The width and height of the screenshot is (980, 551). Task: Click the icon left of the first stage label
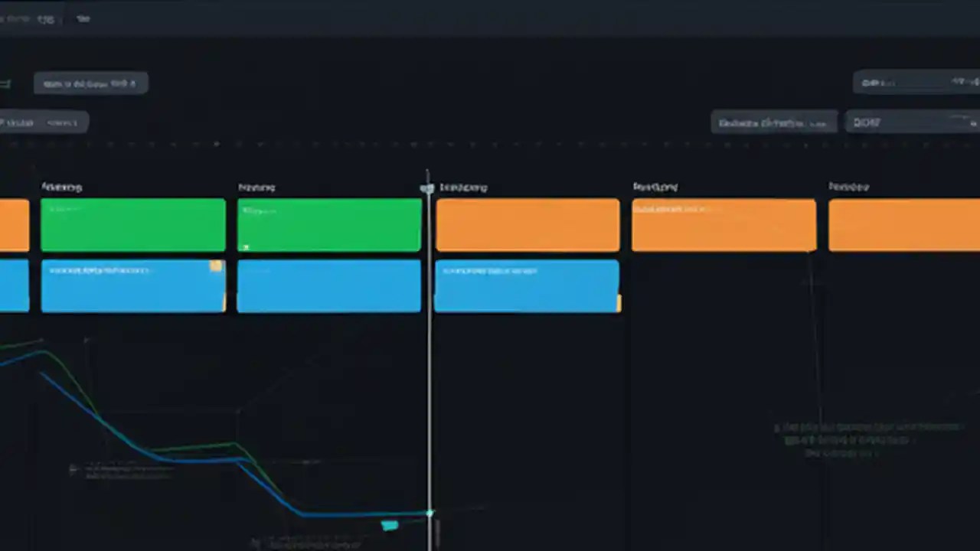(34, 187)
